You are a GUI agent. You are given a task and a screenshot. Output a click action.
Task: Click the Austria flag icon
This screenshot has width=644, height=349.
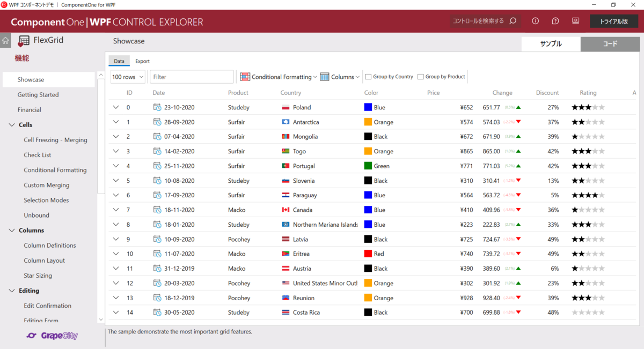(286, 268)
